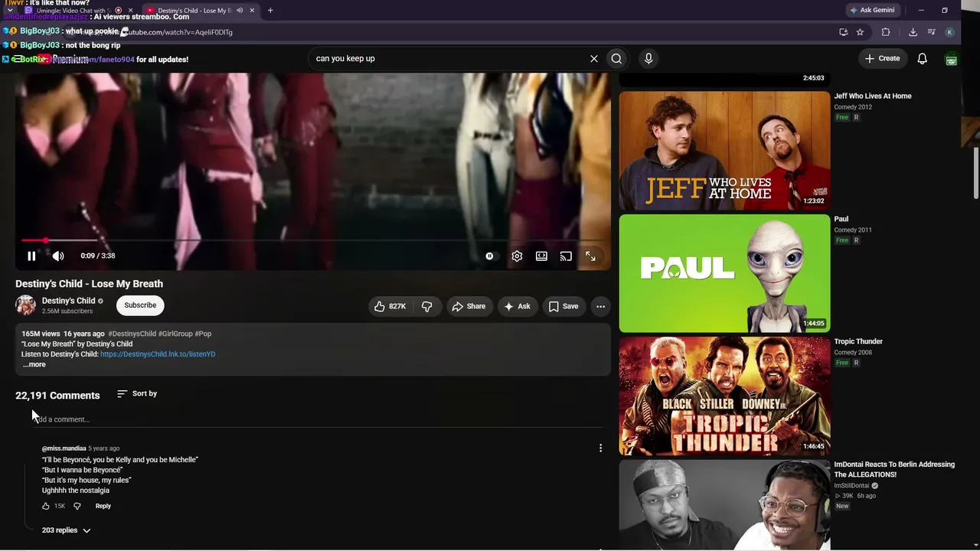Viewport: 980px width, 551px height.
Task: Expand the 203 replies thread
Action: pyautogui.click(x=66, y=530)
